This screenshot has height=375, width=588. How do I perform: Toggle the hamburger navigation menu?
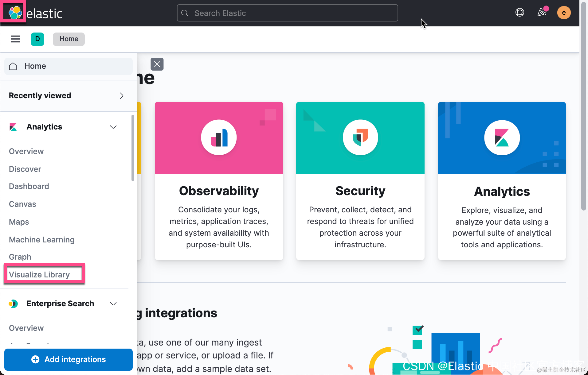point(15,39)
